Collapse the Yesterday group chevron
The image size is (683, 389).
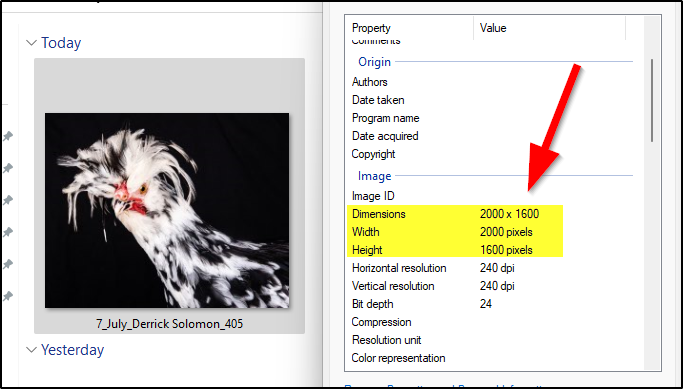31,349
